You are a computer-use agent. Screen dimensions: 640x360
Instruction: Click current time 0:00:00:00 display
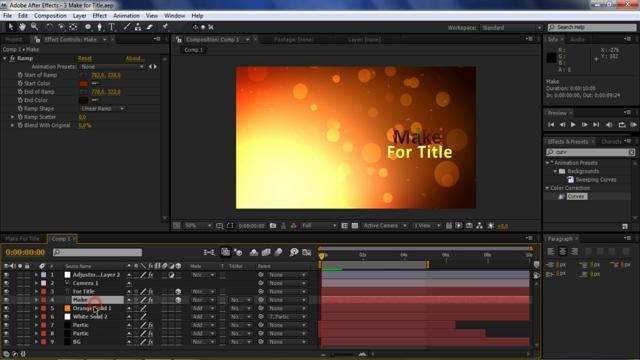[x=25, y=253]
